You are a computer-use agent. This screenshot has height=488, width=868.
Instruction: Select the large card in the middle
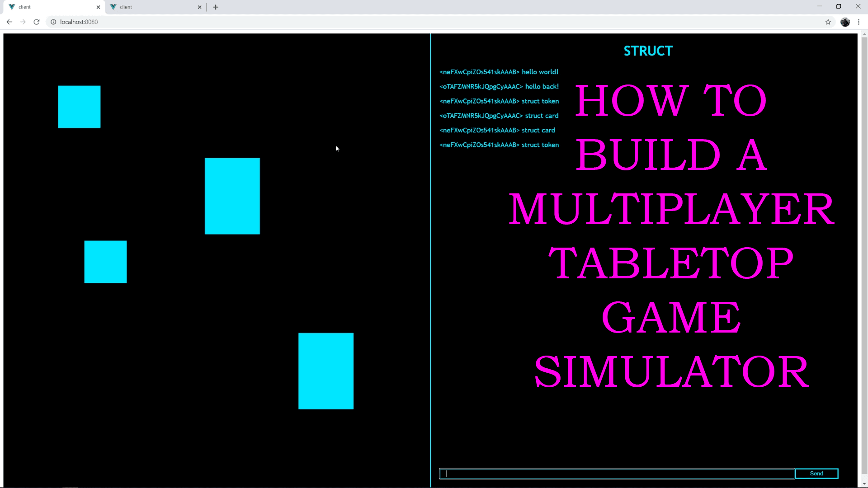pos(232,196)
